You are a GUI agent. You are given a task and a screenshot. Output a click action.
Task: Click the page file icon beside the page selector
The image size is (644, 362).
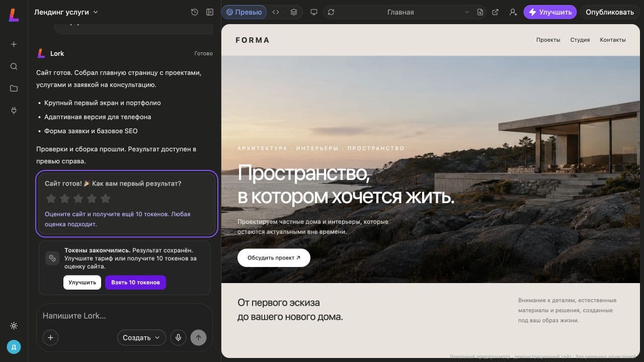480,12
